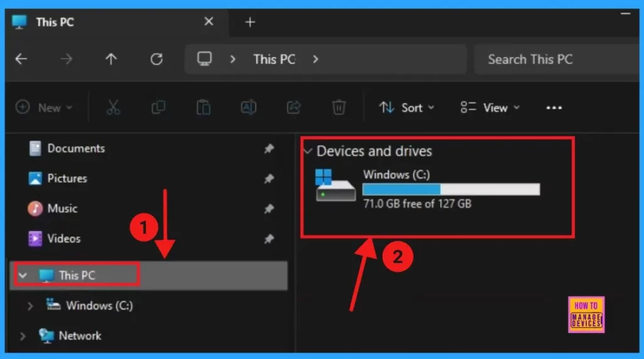Select This PC in navigation pane
This screenshot has height=359, width=644.
[148, 275]
